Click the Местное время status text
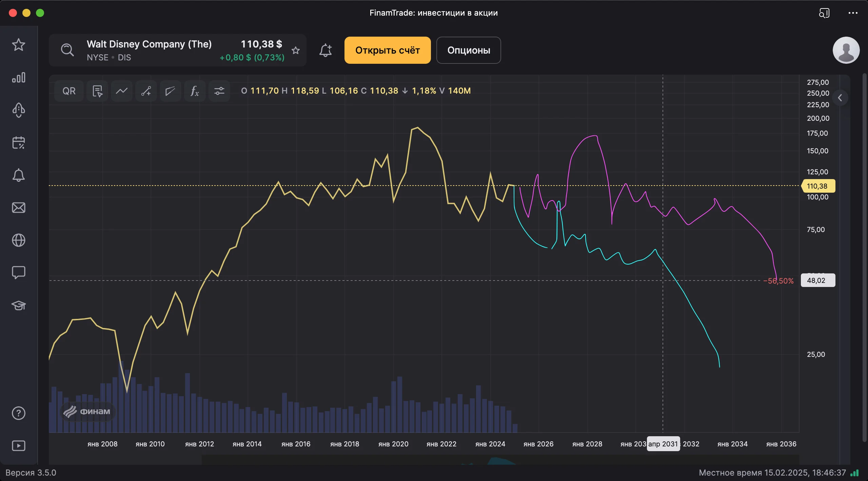Image resolution: width=868 pixels, height=481 pixels. click(772, 473)
